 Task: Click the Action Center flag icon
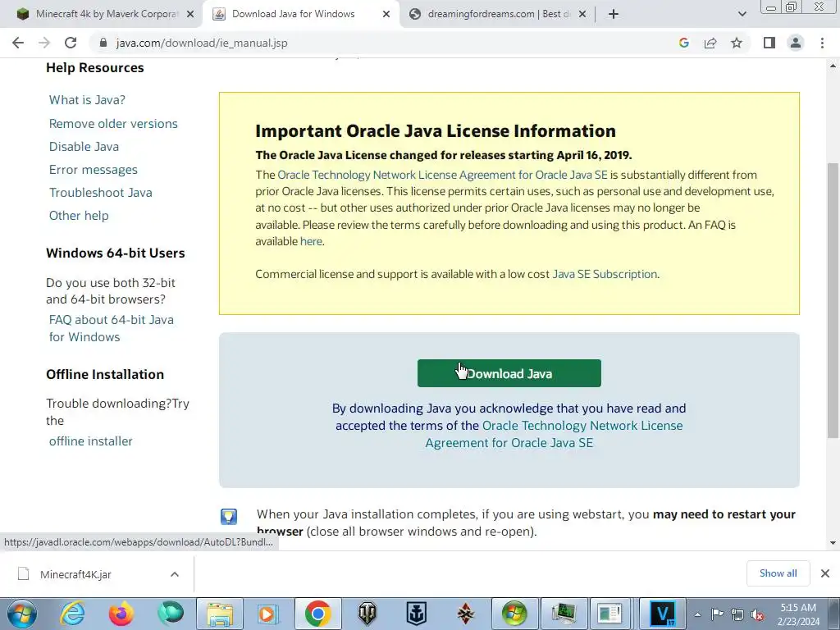click(x=717, y=614)
